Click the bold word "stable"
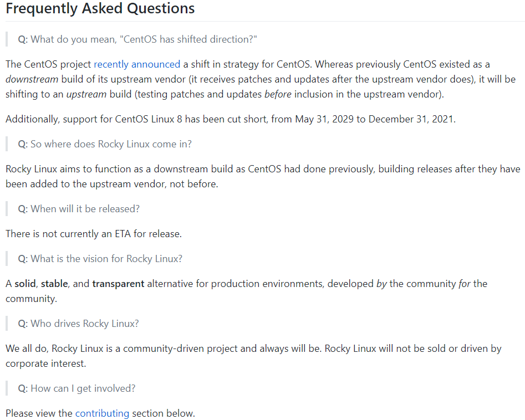Screen dimensions: 525x420 click(54, 284)
